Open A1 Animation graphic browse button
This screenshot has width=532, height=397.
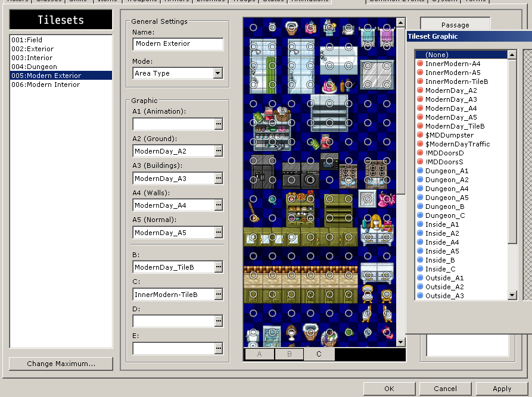point(219,124)
